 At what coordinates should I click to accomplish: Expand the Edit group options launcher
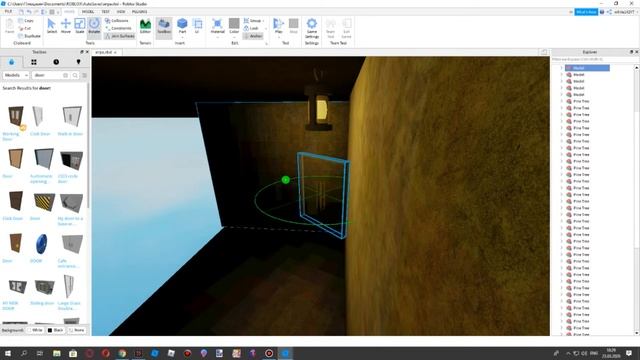[x=267, y=43]
